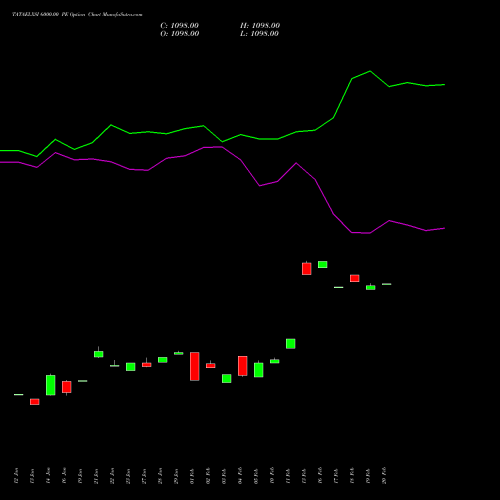Click the low value L: 1098.00
This screenshot has height=500, width=500.
pos(259,34)
